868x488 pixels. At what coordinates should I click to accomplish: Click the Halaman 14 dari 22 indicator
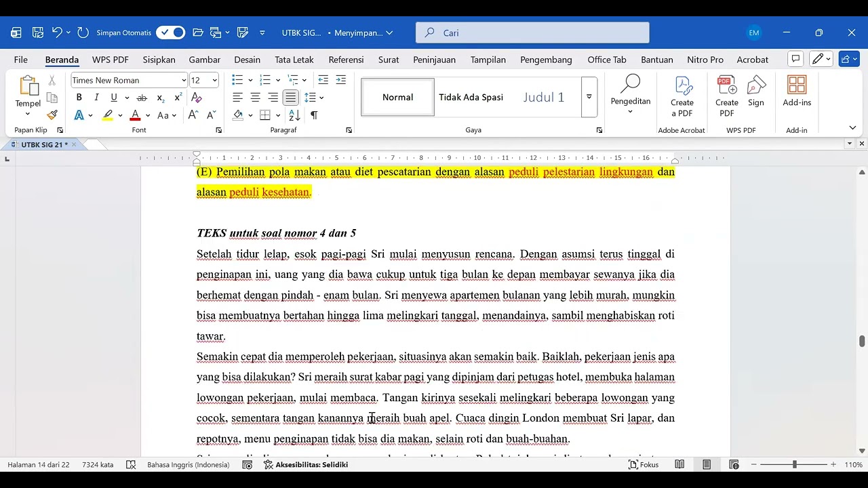39,464
